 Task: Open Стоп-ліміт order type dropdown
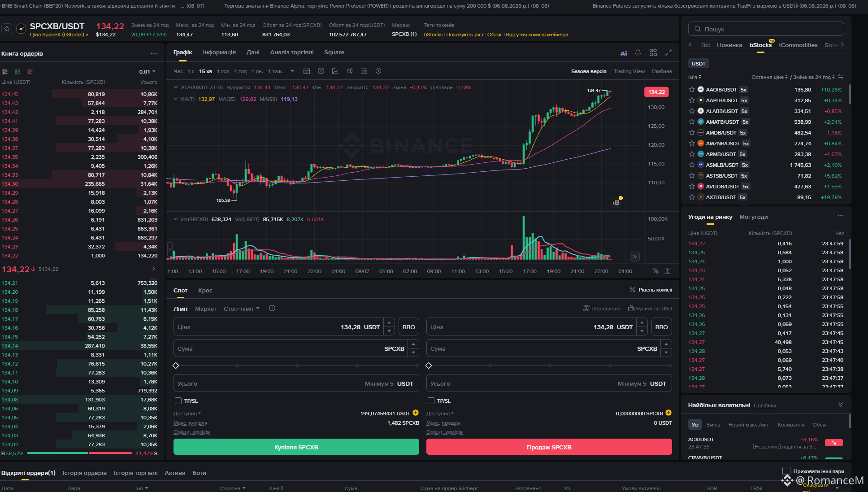click(x=242, y=309)
